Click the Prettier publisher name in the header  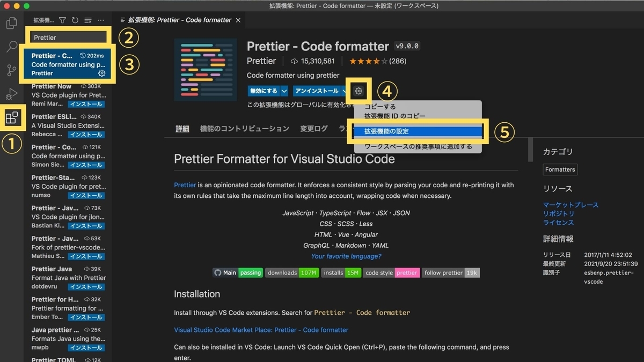[261, 61]
